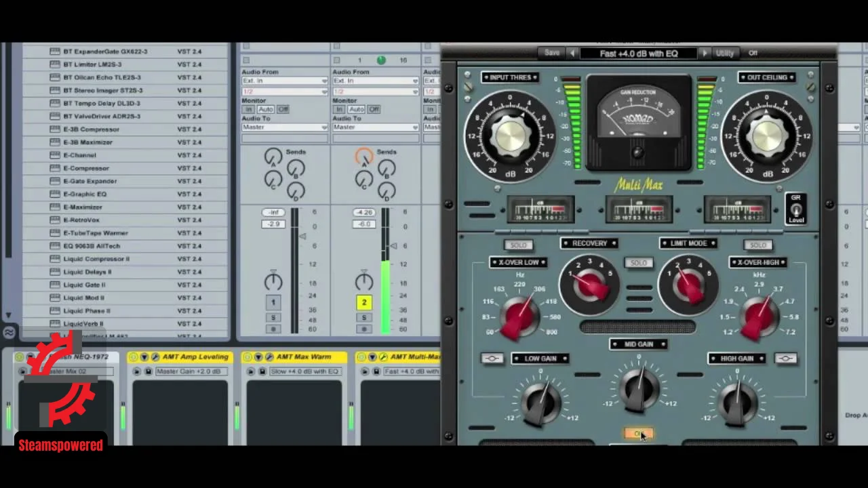Collapse AMT Max Warm device with triangle button

(258, 357)
